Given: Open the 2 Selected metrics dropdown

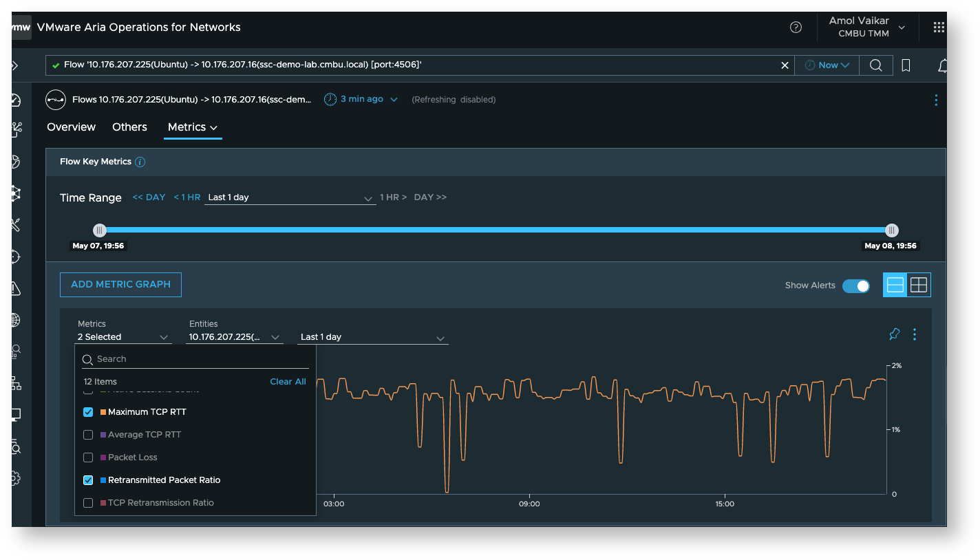Looking at the screenshot, I should 123,337.
